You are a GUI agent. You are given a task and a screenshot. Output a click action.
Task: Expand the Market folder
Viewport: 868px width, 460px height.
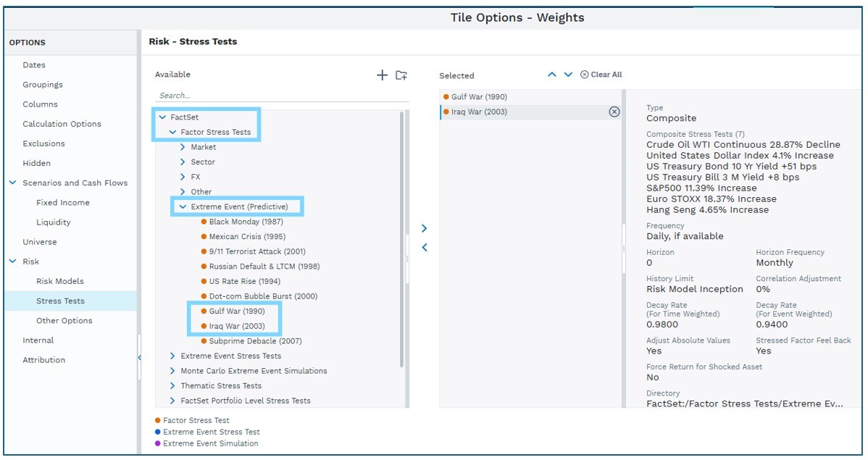[x=183, y=147]
